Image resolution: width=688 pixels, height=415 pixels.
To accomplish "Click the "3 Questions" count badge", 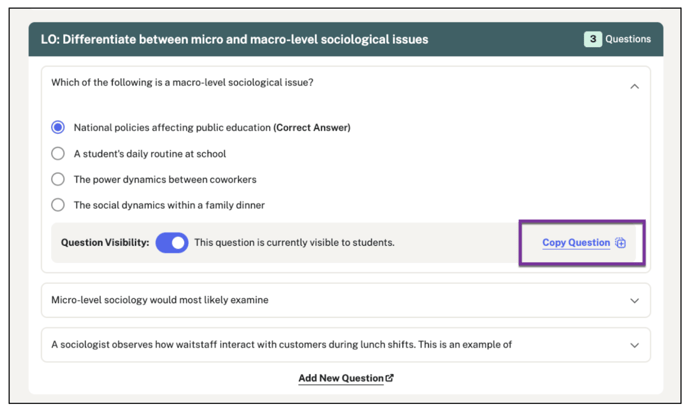I will tap(618, 39).
